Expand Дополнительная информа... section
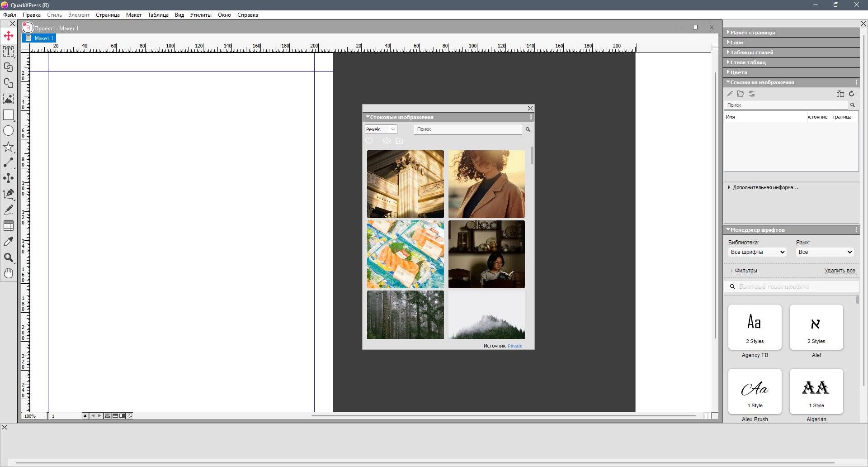The width and height of the screenshot is (868, 467). [729, 187]
